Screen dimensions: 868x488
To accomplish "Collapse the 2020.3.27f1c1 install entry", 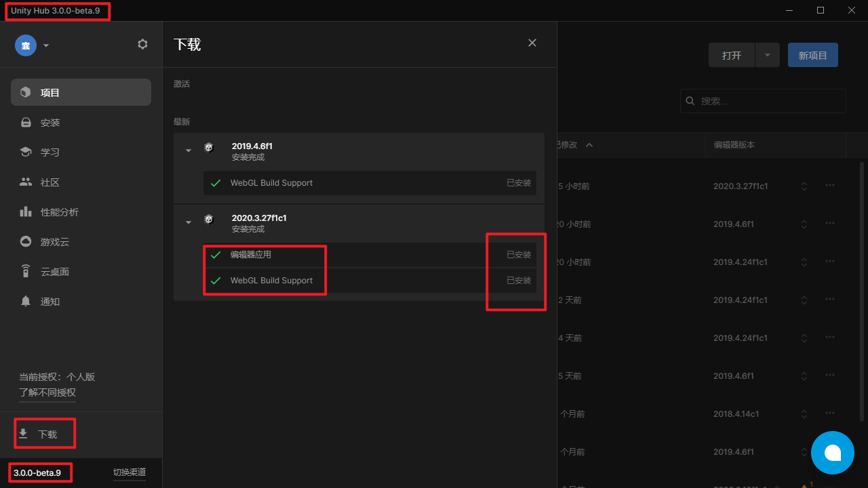I will tap(188, 222).
